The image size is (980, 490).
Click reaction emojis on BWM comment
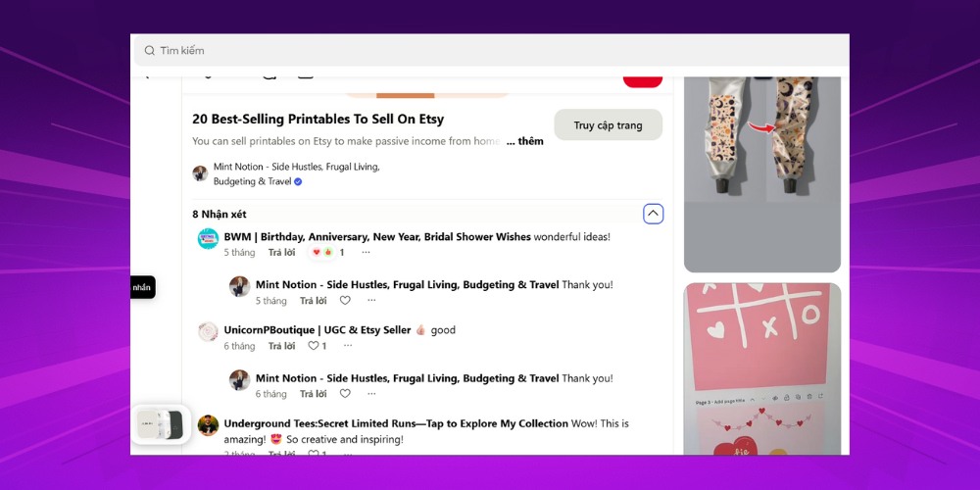tap(322, 253)
